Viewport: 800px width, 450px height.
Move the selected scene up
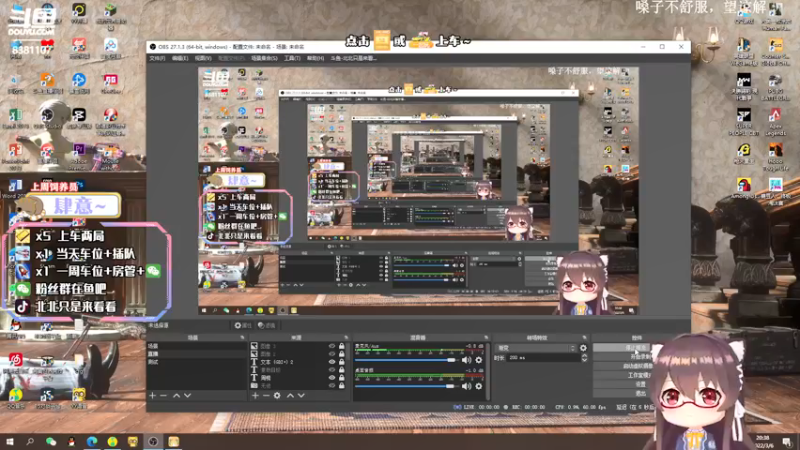[176, 395]
